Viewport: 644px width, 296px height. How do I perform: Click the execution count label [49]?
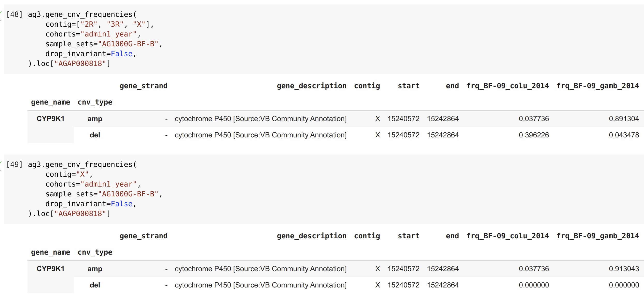tap(14, 164)
